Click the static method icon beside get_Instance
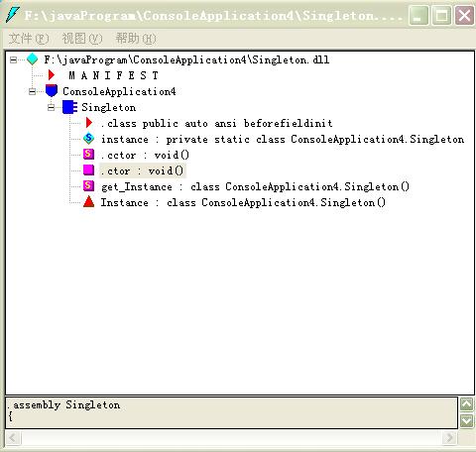This screenshot has height=452, width=476. point(88,186)
